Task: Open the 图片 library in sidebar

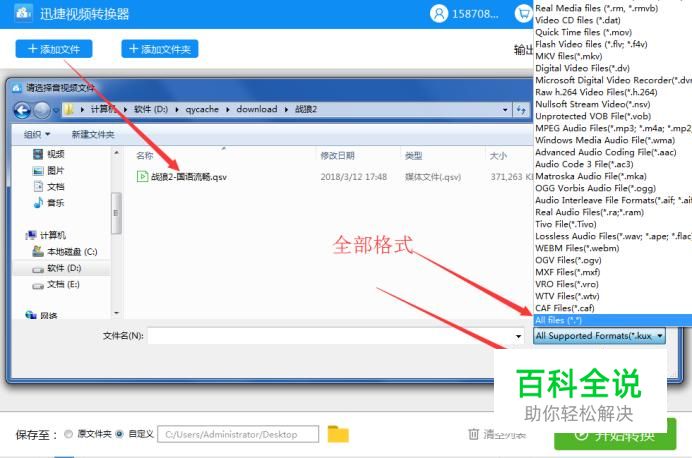Action: pyautogui.click(x=49, y=170)
